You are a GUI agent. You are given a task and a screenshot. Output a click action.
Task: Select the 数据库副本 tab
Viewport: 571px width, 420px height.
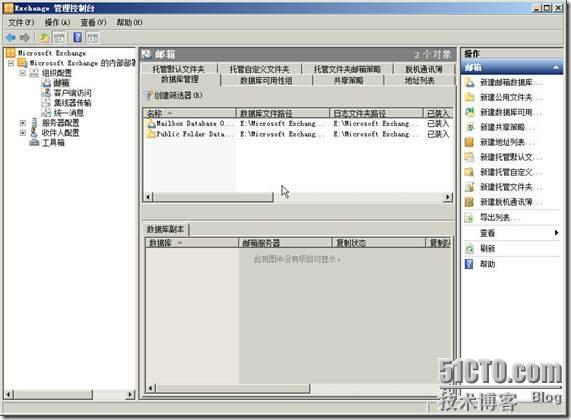point(165,229)
